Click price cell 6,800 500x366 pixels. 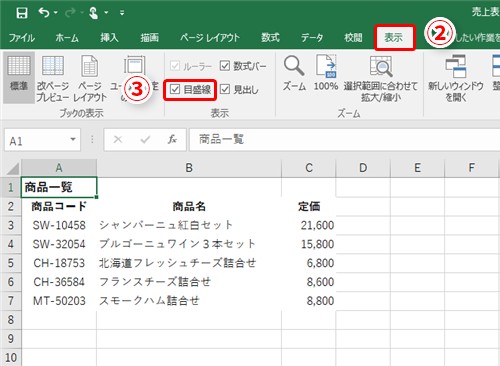click(309, 263)
